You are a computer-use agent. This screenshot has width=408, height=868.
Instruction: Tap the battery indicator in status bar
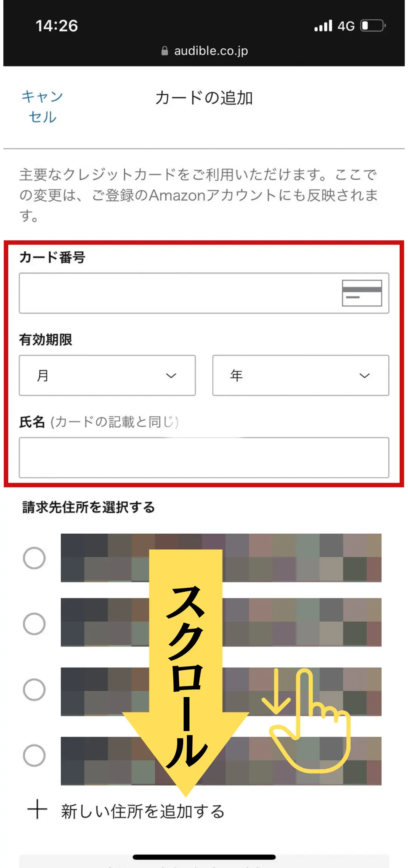(373, 26)
